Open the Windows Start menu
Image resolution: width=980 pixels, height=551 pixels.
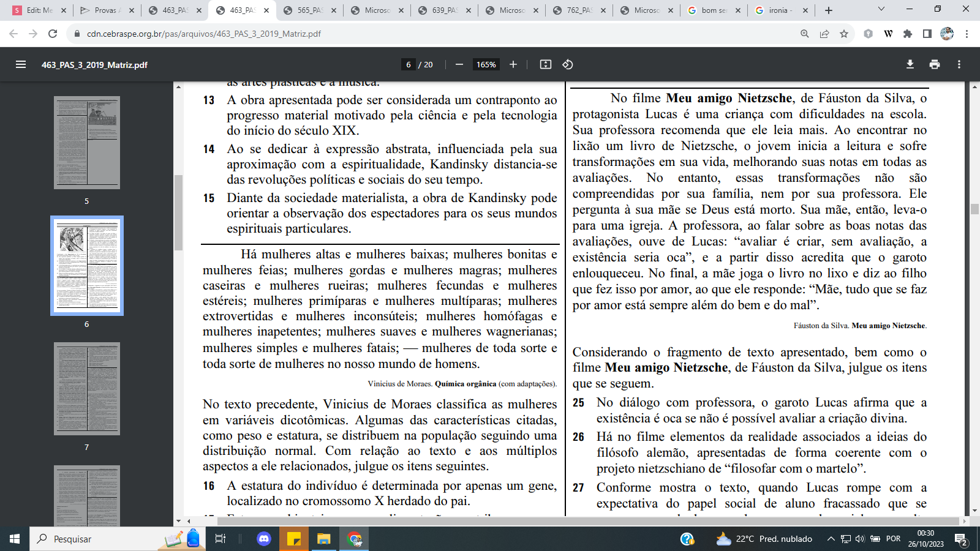point(15,539)
